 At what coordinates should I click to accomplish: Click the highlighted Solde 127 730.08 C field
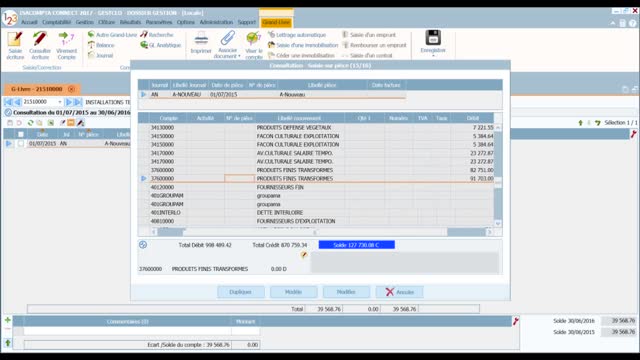point(356,245)
